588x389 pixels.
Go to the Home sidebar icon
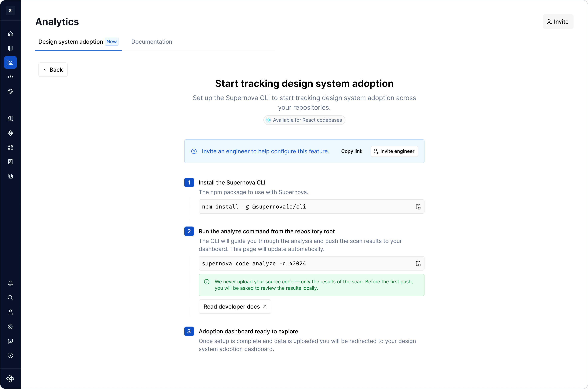coord(10,34)
